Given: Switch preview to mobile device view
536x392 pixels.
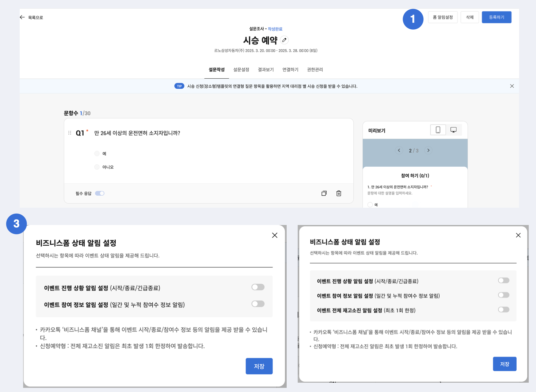Looking at the screenshot, I should click(x=438, y=130).
